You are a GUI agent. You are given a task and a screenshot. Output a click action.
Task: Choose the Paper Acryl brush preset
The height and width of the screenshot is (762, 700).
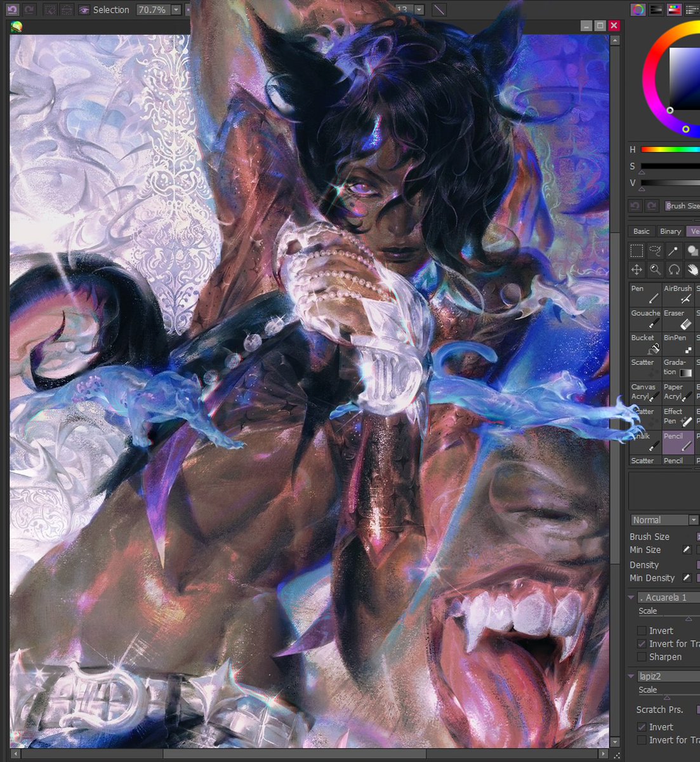point(678,392)
